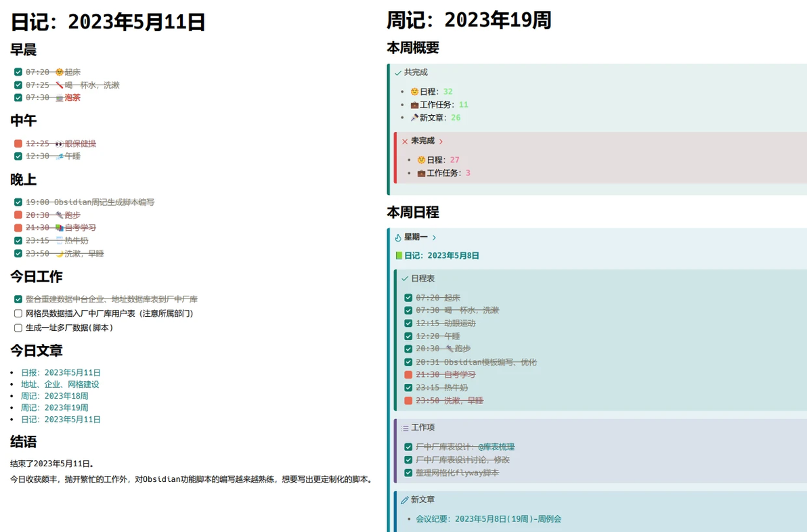Click the flame icon next to 星期一
The image size is (807, 532).
tap(398, 238)
